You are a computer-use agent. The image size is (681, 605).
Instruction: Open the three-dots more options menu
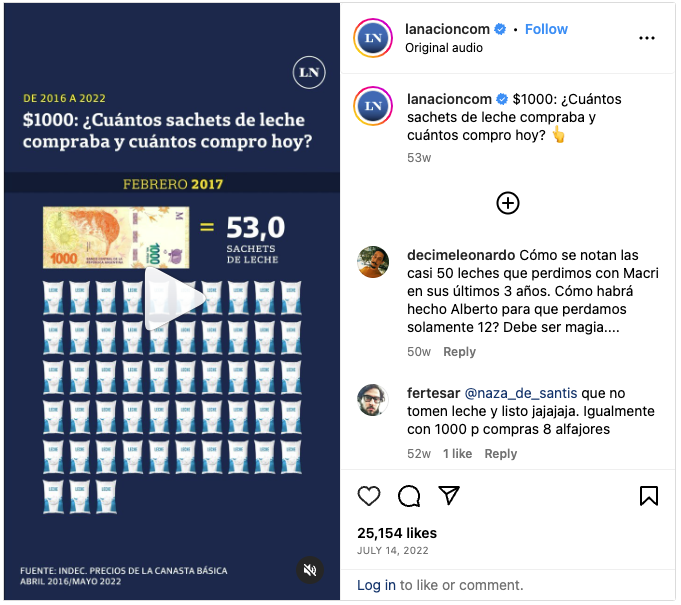pyautogui.click(x=647, y=38)
